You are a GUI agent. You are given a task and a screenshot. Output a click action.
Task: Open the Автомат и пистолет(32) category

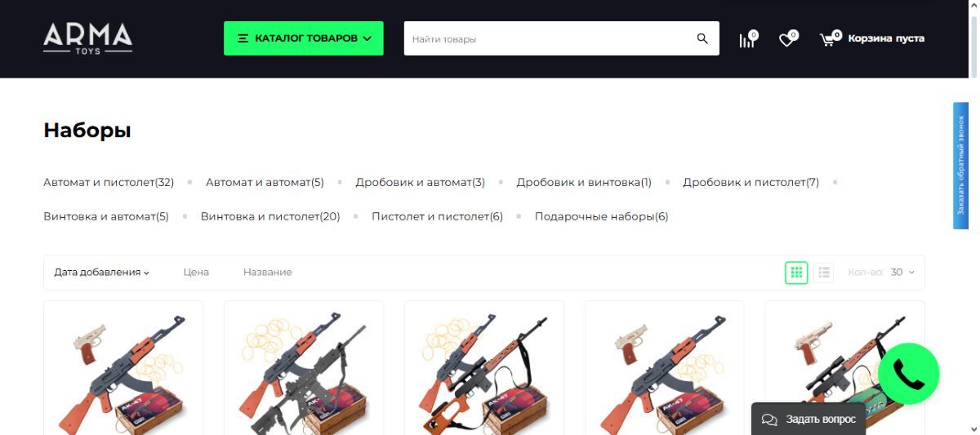click(x=109, y=182)
